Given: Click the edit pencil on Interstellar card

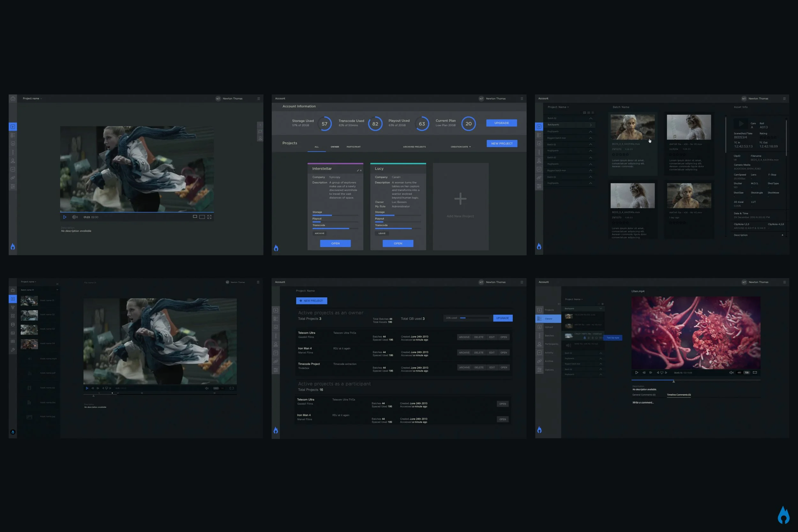Looking at the screenshot, I should (x=358, y=171).
